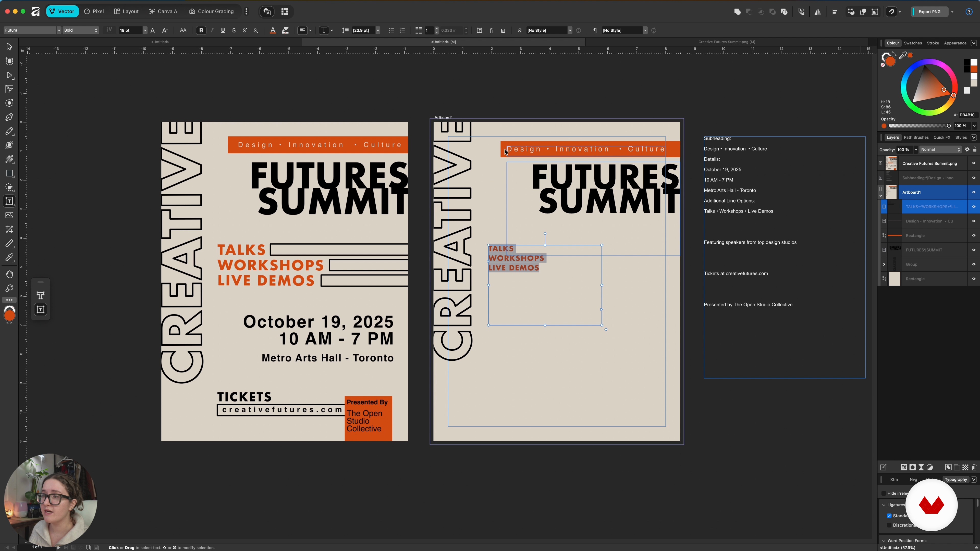Switch to the Stroke panel tab
This screenshot has height=551, width=980.
[x=933, y=43]
